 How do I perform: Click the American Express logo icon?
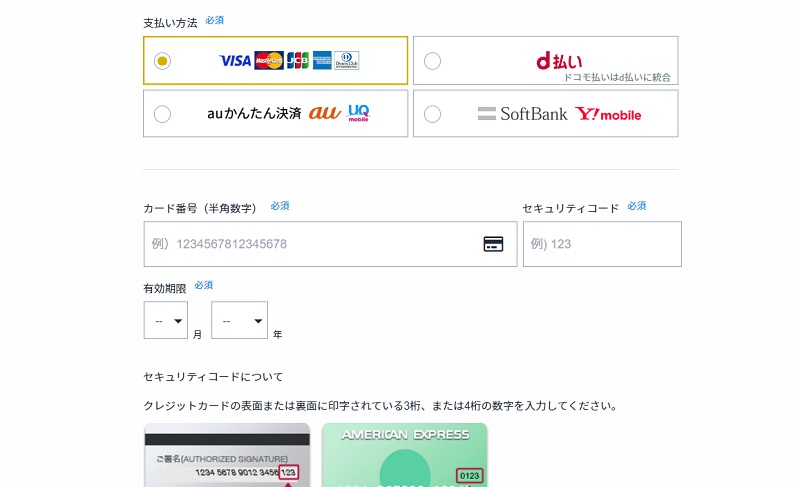[322, 61]
